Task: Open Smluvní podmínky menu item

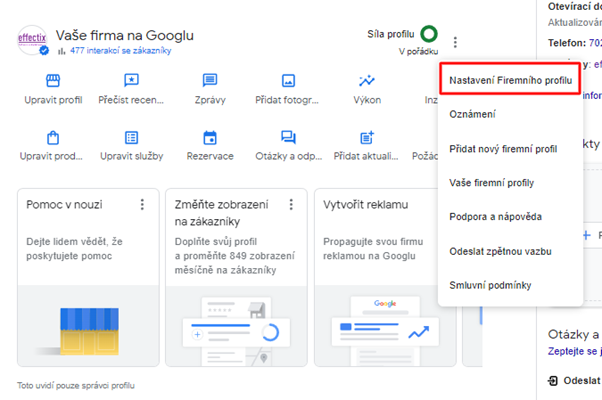Action: (x=510, y=285)
